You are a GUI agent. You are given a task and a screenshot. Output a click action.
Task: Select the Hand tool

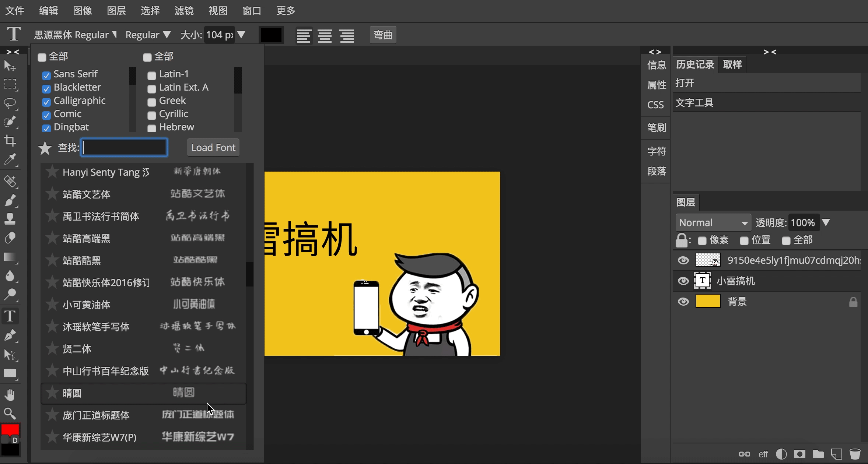(x=10, y=395)
